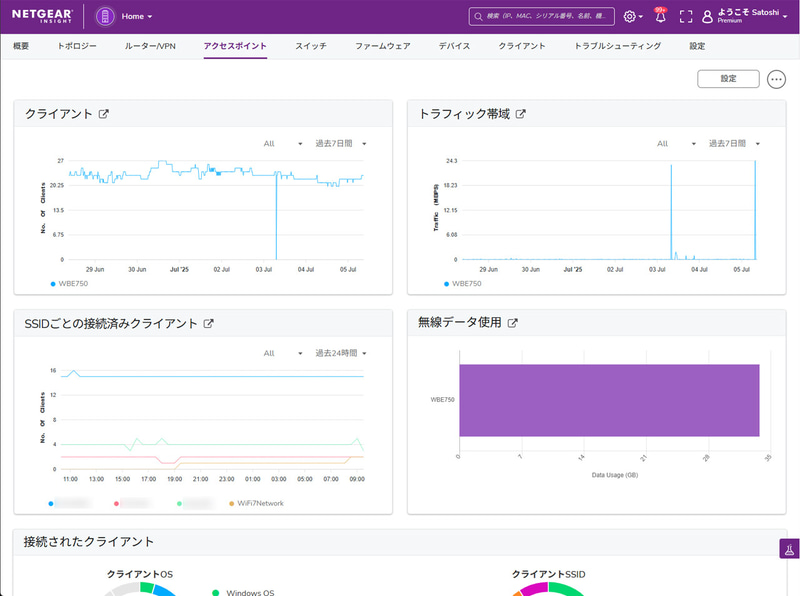Open the 過去7日間 time range dropdown
Screen dimensions: 800x596
point(338,143)
